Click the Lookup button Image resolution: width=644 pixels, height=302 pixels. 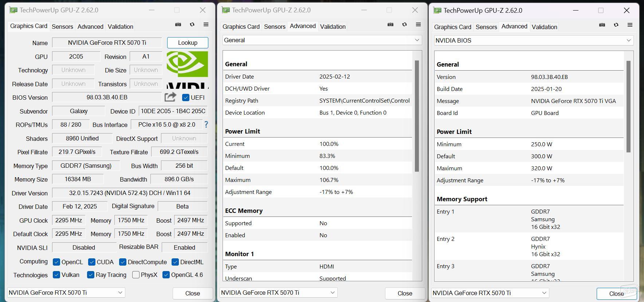click(188, 43)
